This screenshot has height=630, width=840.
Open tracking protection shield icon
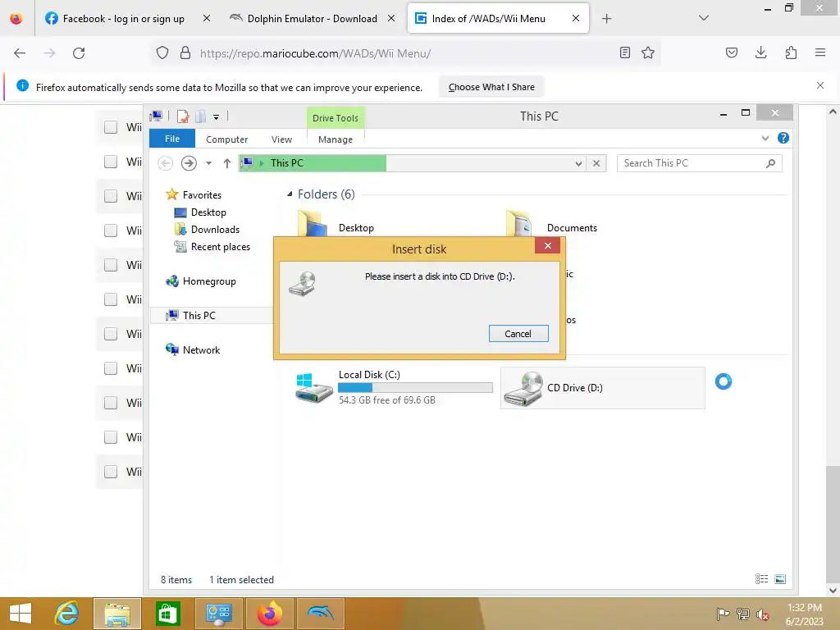[x=162, y=53]
